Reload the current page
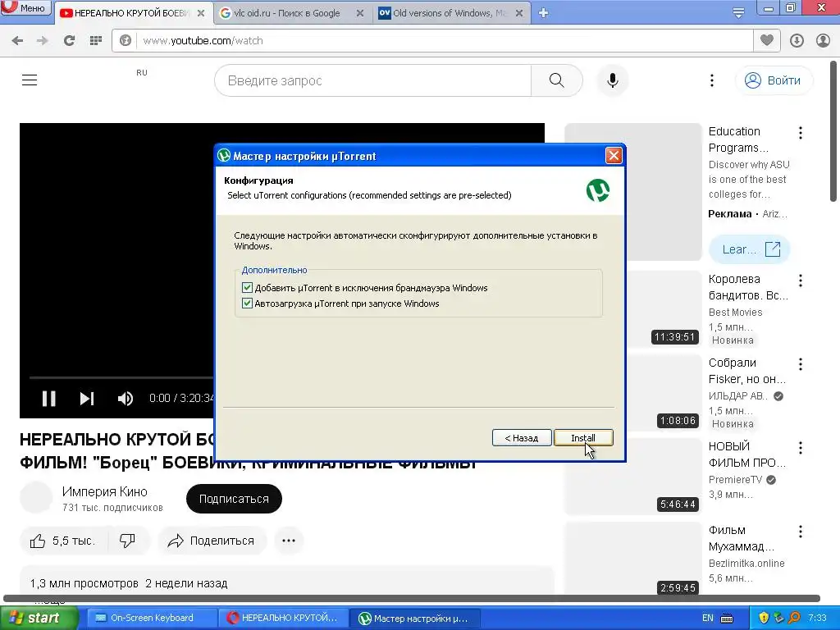The width and height of the screenshot is (840, 630). [69, 41]
